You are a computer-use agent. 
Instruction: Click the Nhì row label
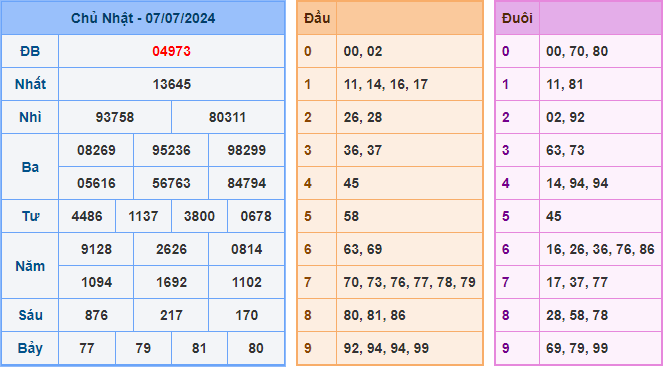[30, 117]
